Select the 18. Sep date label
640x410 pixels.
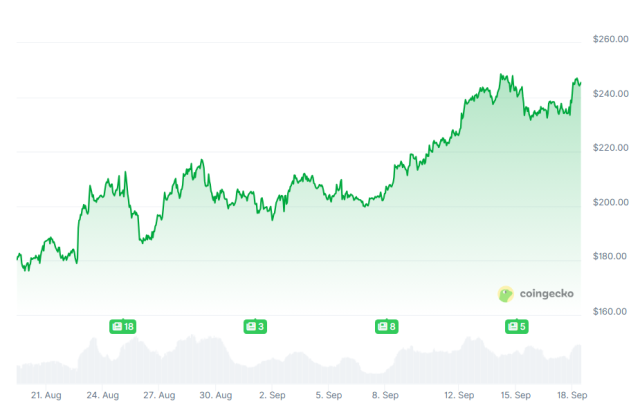click(571, 395)
